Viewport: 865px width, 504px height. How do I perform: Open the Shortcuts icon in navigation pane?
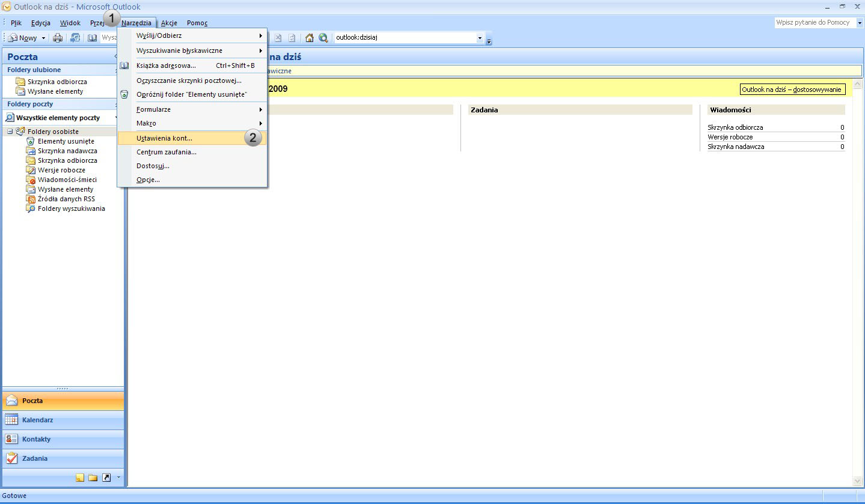tap(106, 478)
